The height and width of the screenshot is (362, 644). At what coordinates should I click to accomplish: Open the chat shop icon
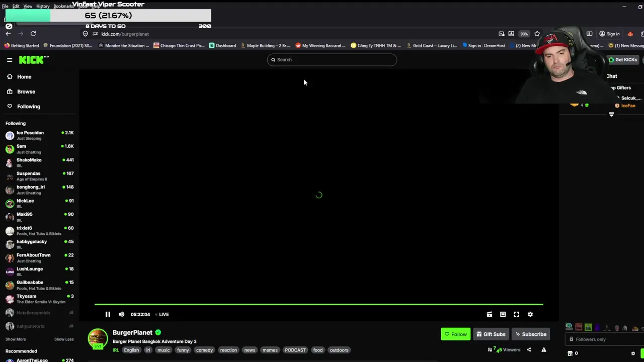tap(570, 353)
